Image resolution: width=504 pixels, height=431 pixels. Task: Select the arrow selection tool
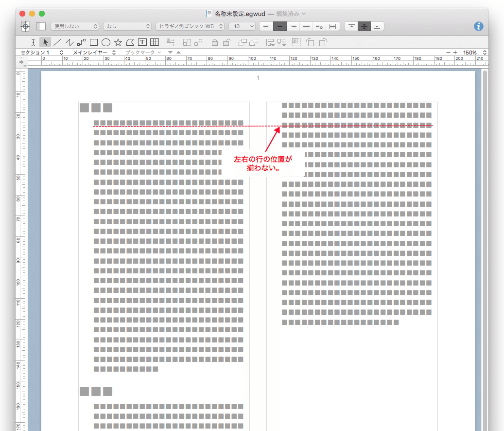tap(45, 42)
